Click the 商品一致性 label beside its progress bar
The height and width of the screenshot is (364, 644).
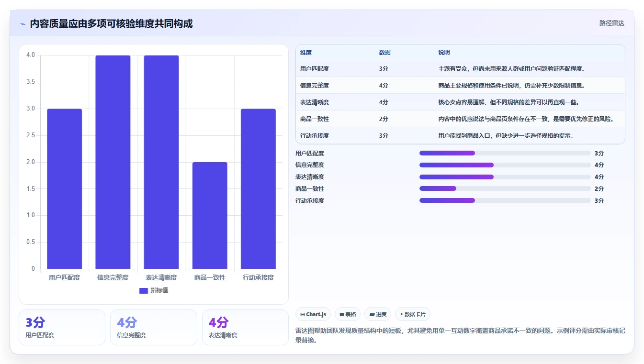[310, 189]
